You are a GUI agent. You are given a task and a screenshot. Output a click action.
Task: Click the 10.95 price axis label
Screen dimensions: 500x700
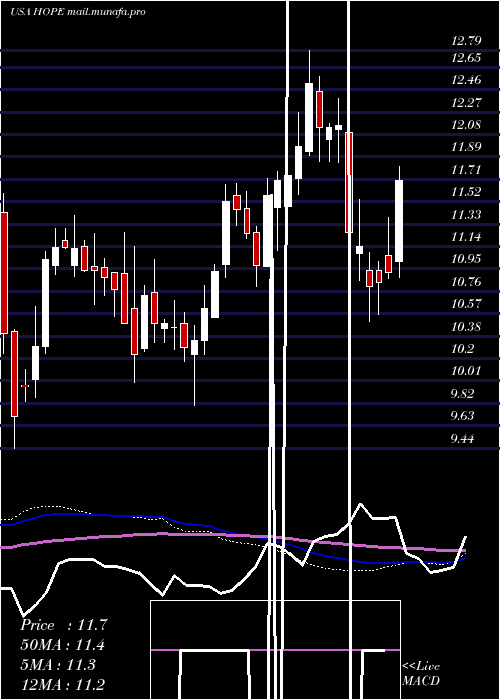pos(466,259)
